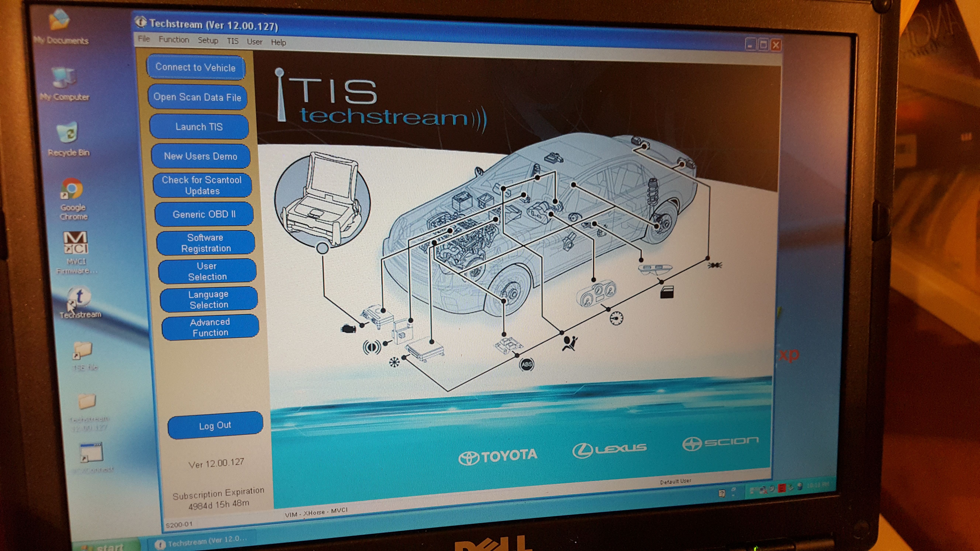Click 'Subscription Expiration' label
The image size is (980, 551).
[218, 493]
